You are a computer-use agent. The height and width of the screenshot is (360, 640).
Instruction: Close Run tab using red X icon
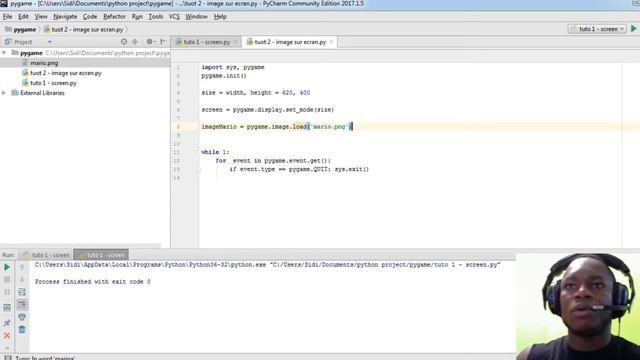pos(7,336)
